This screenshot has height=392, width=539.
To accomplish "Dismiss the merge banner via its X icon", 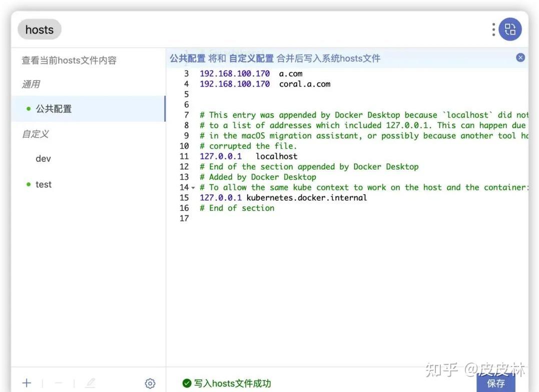I will (x=520, y=58).
